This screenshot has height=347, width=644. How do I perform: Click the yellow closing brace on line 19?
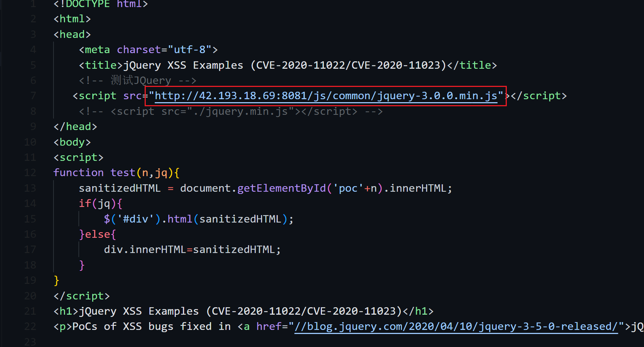[x=57, y=280]
